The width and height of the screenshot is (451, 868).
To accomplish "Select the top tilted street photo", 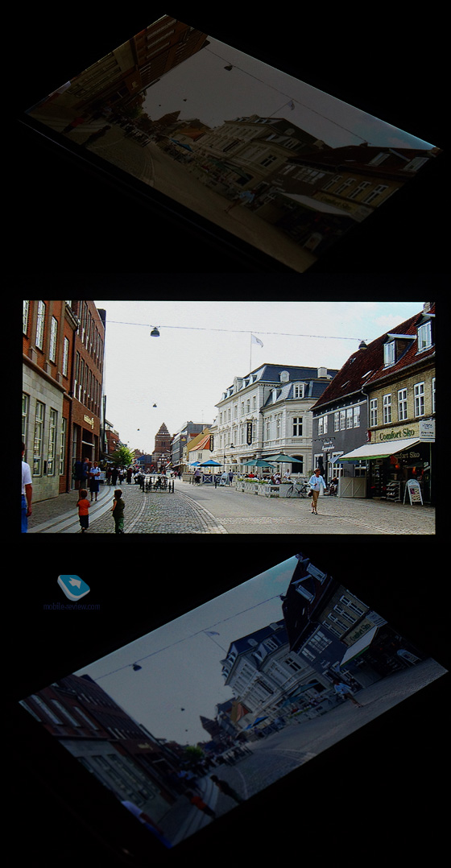I will coord(233,143).
